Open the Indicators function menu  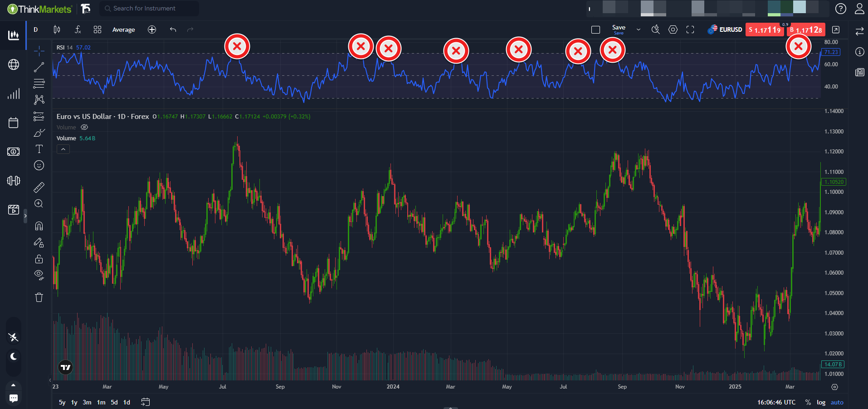(x=78, y=30)
